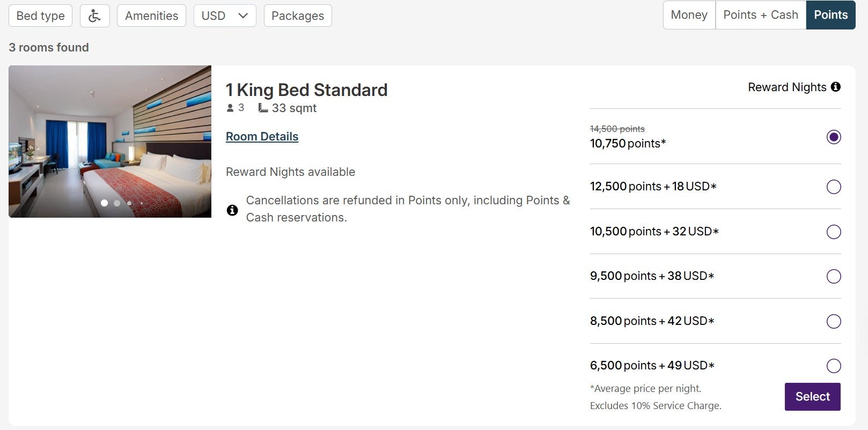The width and height of the screenshot is (868, 430).
Task: Click the cancellation policy info icon
Action: (x=232, y=210)
